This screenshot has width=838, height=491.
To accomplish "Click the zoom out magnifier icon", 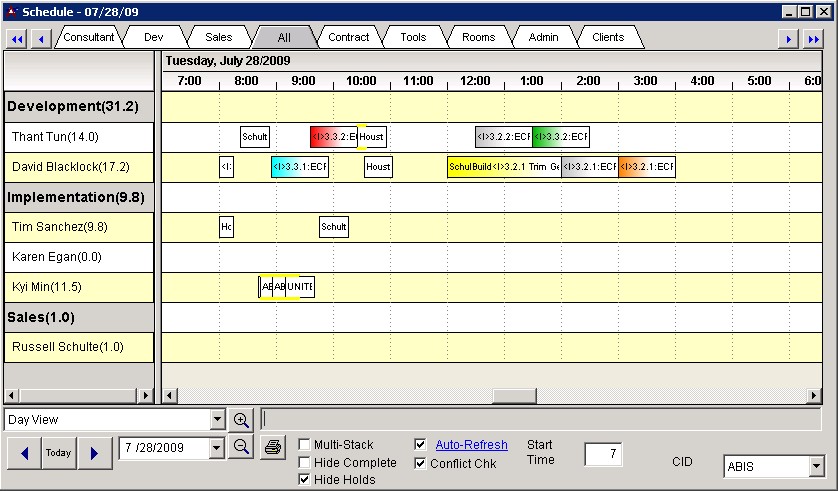I will [241, 447].
